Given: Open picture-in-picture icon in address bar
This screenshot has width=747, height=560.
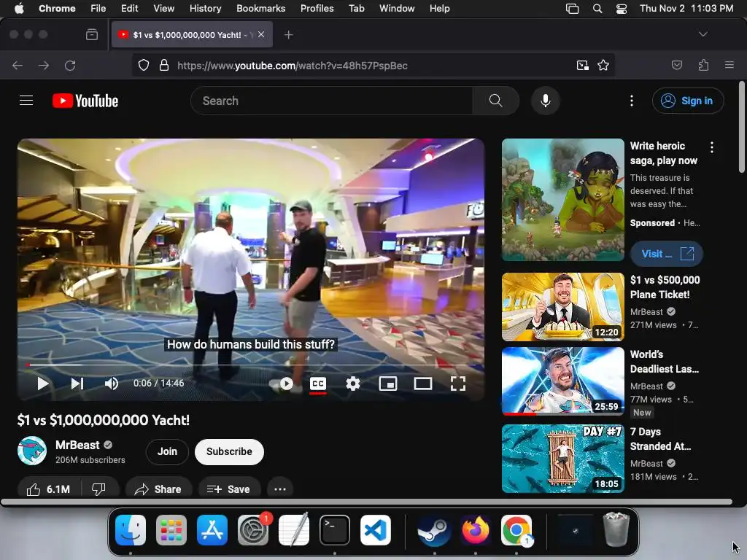Looking at the screenshot, I should click(582, 65).
